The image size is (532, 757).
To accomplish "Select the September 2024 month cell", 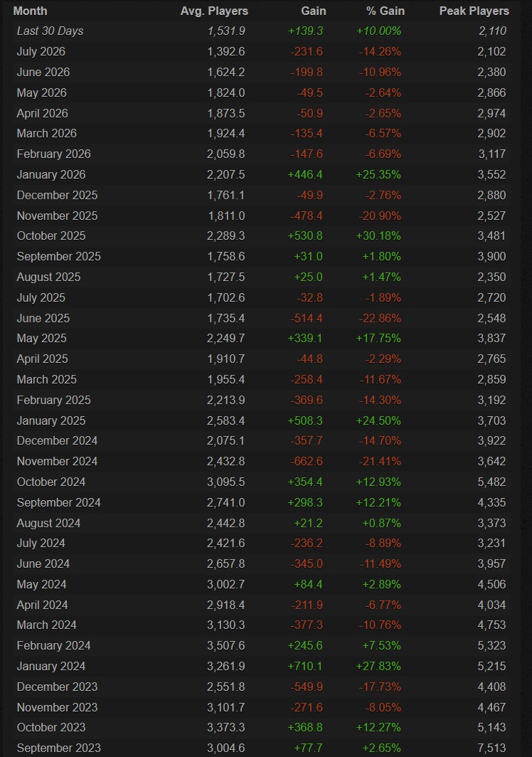I will [x=59, y=502].
